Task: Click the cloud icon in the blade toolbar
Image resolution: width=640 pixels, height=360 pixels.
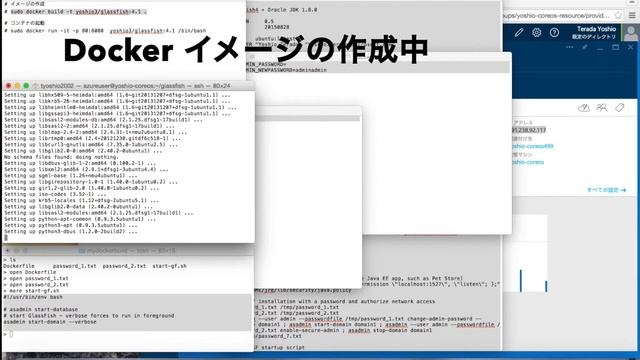Action: 584,108
